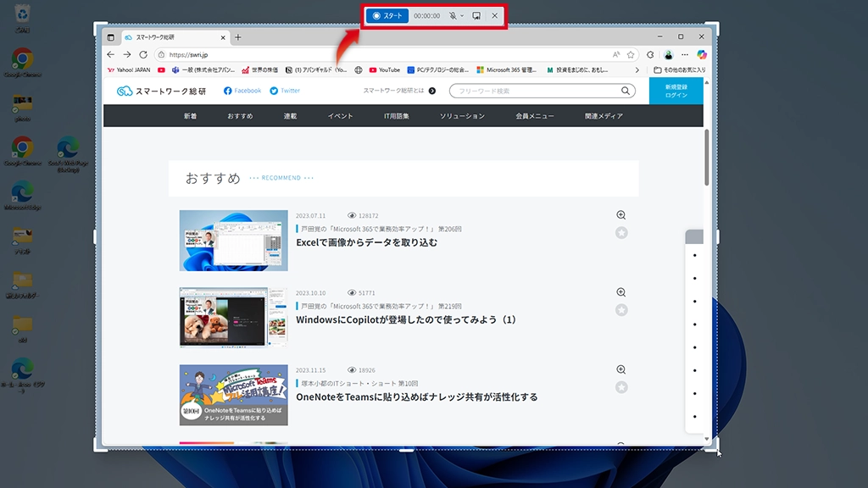Open the PC/テクノロジー bookmark
868x488 pixels.
(x=438, y=70)
